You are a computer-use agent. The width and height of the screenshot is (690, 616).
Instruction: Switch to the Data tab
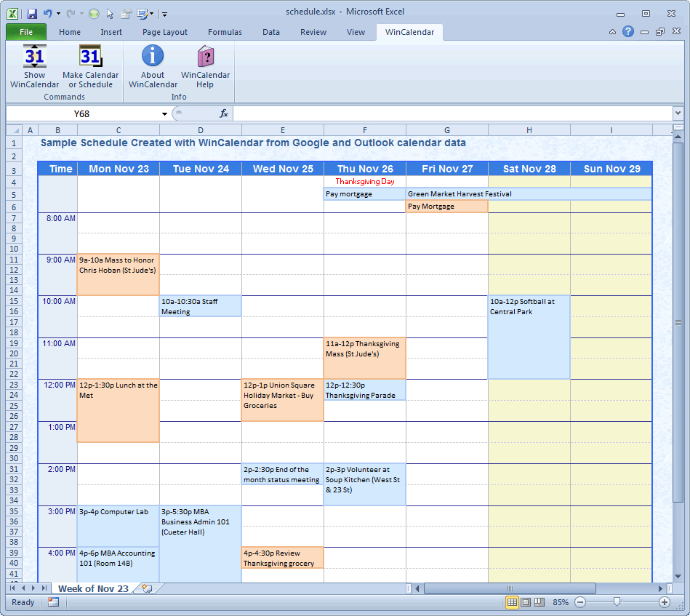point(271,32)
